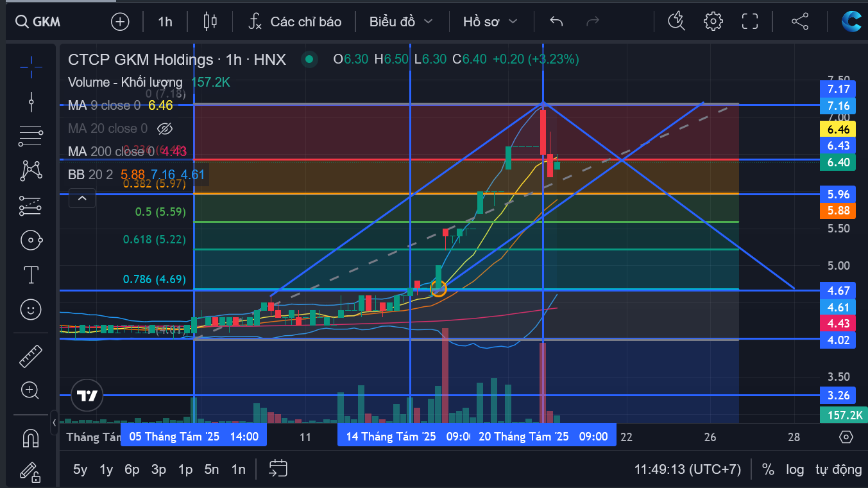Image resolution: width=868 pixels, height=488 pixels.
Task: Open the GKM symbol search
Action: coord(38,22)
